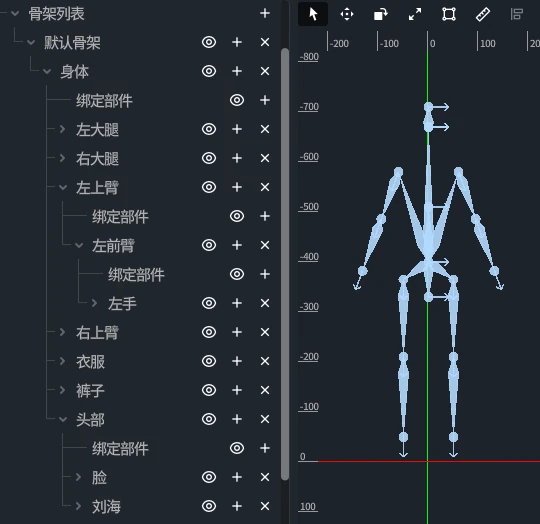Expand the 左大腿 node
Screen dimensions: 540x524
[x=62, y=129]
